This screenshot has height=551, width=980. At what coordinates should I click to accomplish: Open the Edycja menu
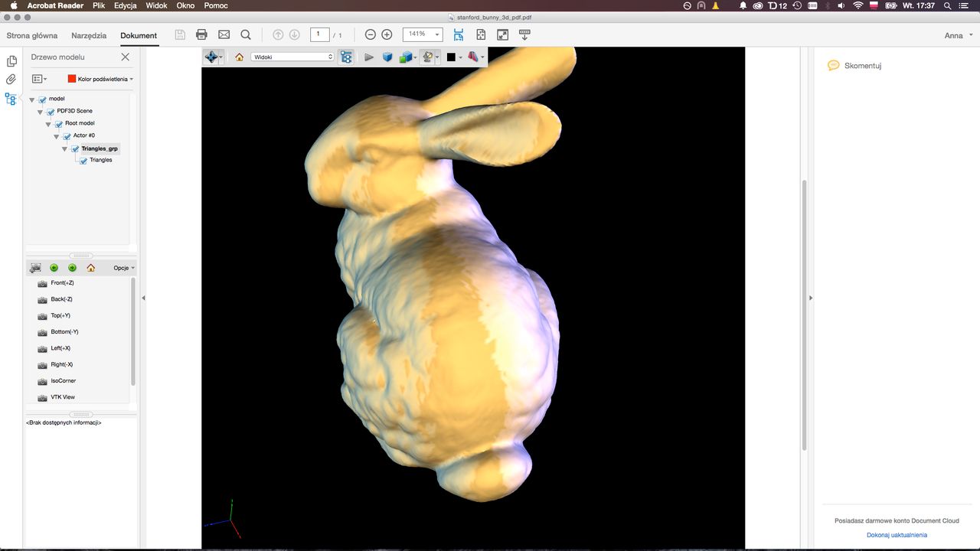125,5
